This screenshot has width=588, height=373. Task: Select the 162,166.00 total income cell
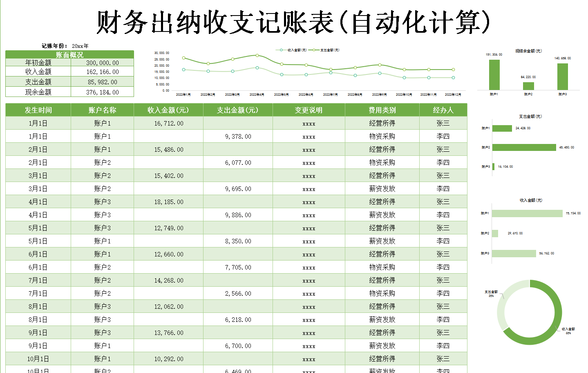102,72
